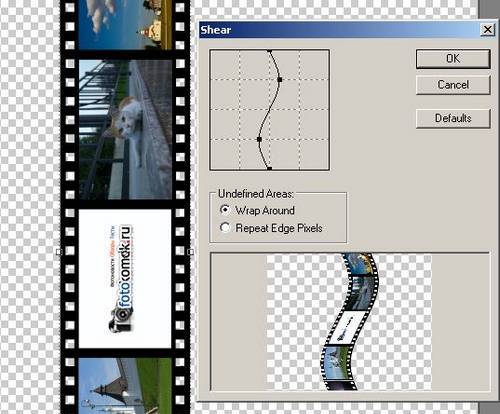Close the Shear dialog window

coord(487,30)
